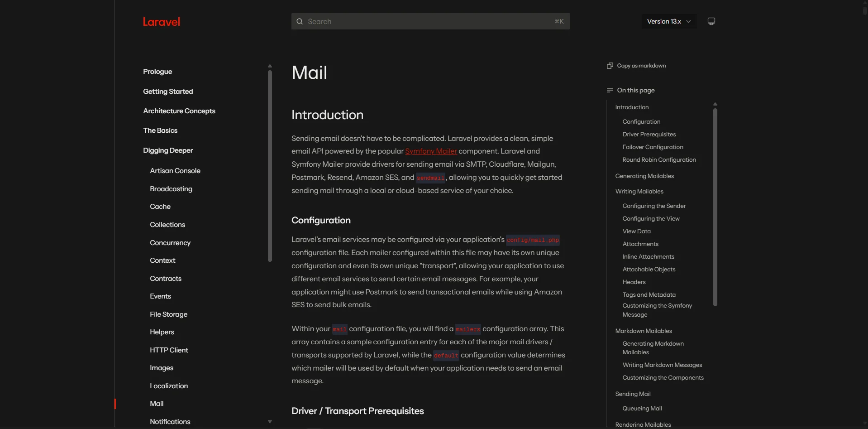Click the page outline scrollbar thumb

715,207
